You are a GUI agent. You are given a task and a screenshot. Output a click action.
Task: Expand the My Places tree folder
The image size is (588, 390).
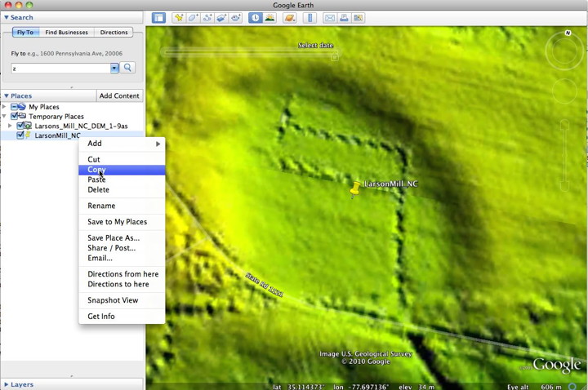click(x=4, y=107)
